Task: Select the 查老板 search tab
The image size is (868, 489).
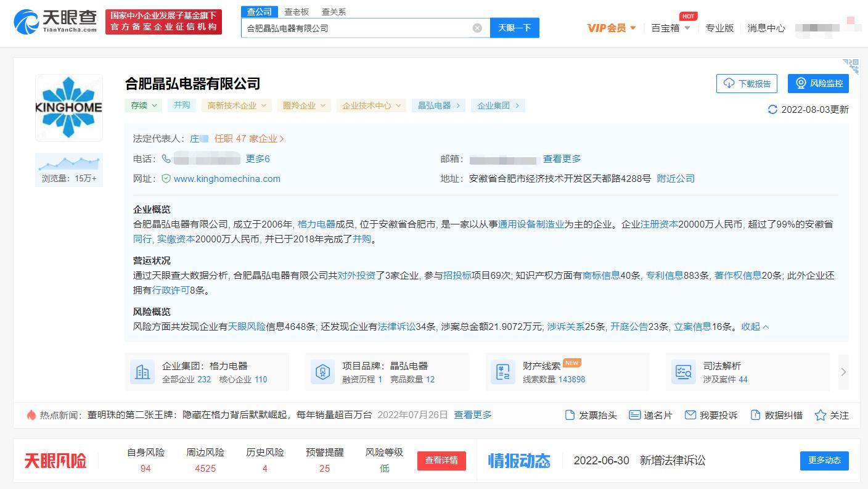Action: tap(297, 12)
